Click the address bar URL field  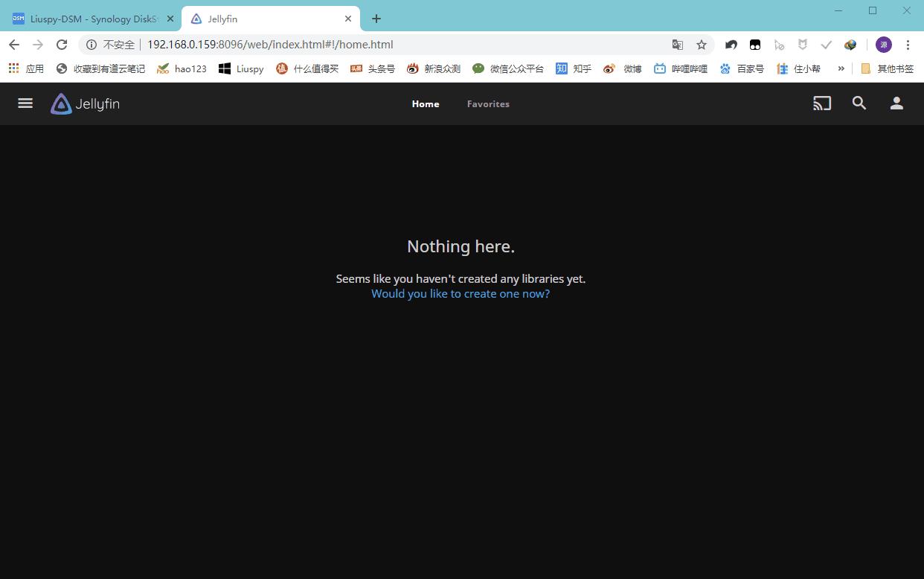372,45
